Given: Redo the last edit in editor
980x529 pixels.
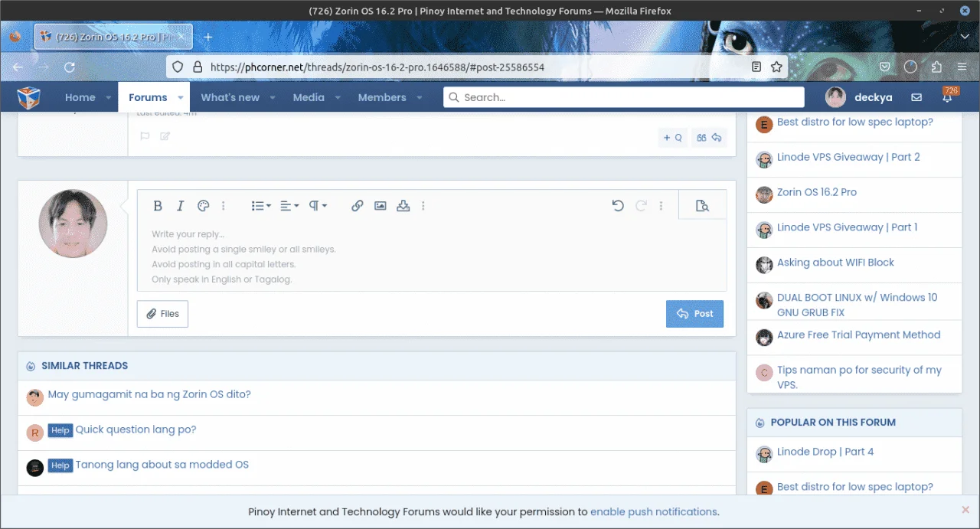Looking at the screenshot, I should pos(642,206).
